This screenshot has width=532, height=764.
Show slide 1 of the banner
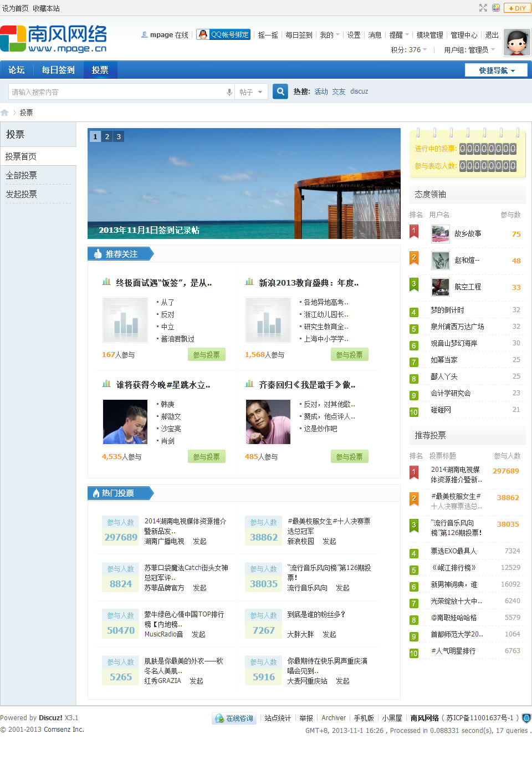[x=95, y=136]
